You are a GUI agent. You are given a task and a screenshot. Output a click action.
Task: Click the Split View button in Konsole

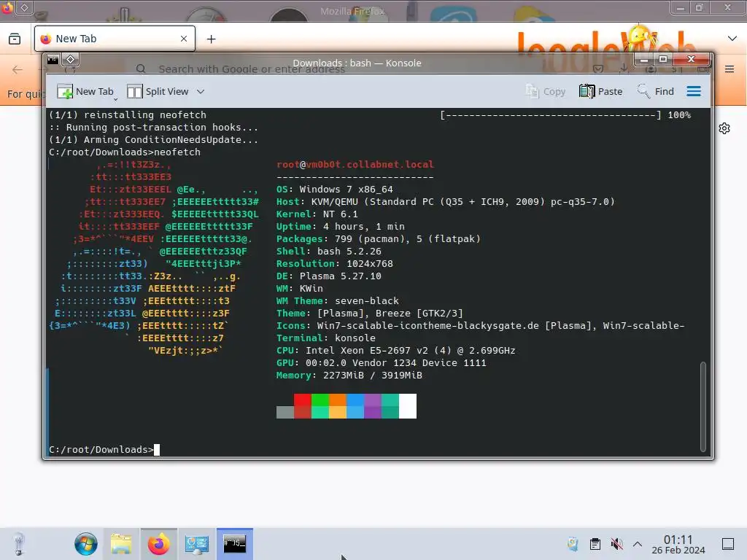pyautogui.click(x=158, y=91)
